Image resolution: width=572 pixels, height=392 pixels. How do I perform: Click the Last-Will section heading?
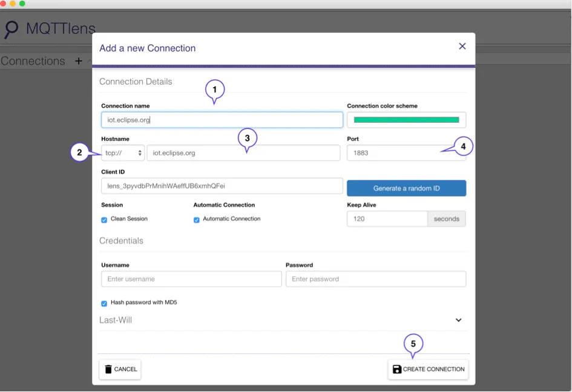pyautogui.click(x=115, y=320)
